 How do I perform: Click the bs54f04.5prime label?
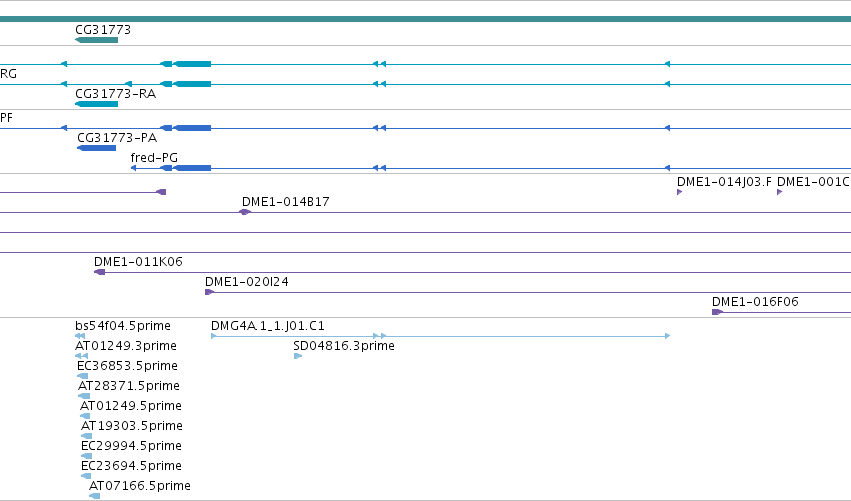[x=123, y=326]
